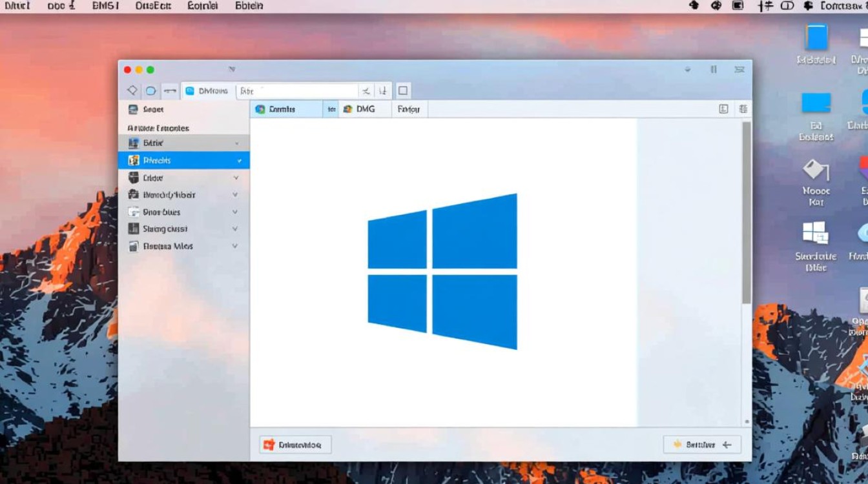This screenshot has height=484, width=868.
Task: Expand the Sharing section in the sidebar
Action: [x=236, y=228]
